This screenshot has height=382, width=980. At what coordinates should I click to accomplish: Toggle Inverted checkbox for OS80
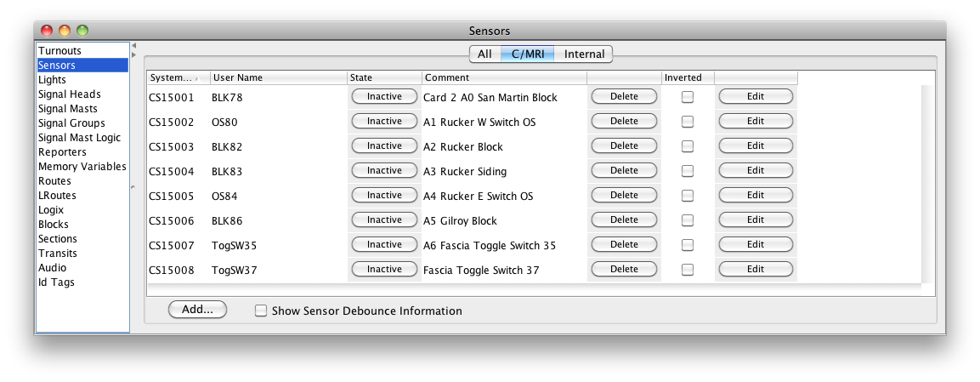(688, 122)
